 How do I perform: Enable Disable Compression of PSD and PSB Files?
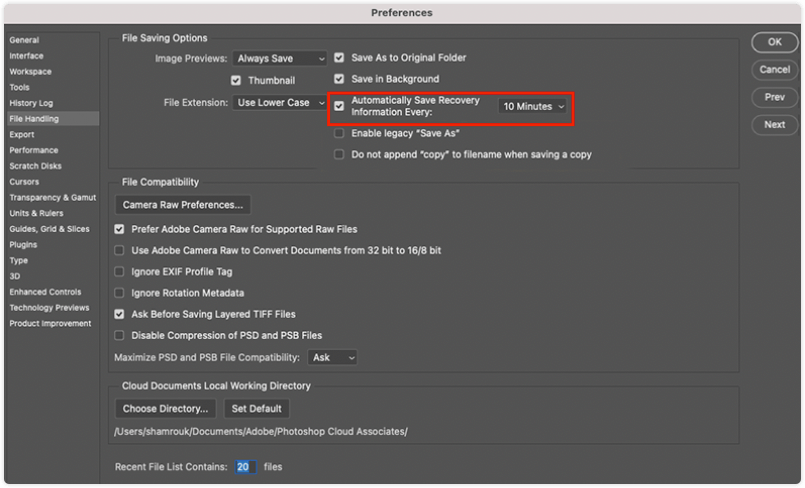(x=119, y=335)
